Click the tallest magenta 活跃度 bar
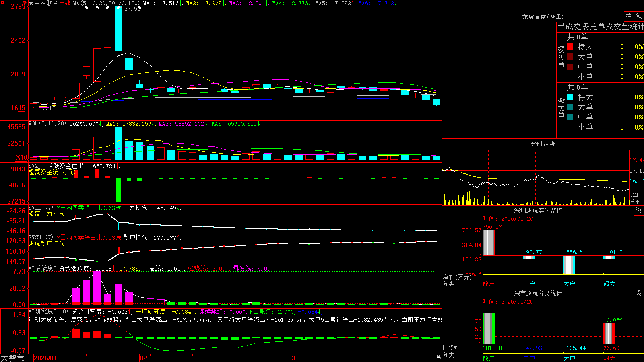This screenshot has height=362, width=644. click(x=97, y=288)
